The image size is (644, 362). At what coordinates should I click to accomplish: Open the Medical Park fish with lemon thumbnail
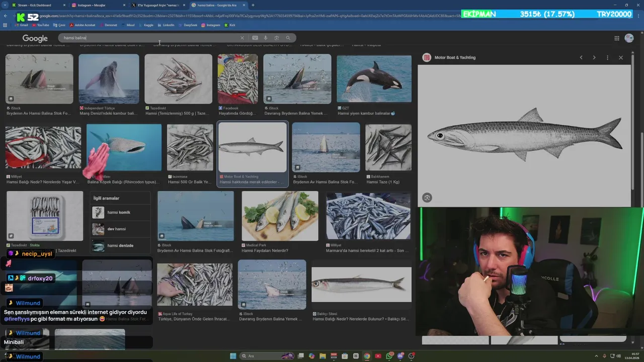pos(280,216)
